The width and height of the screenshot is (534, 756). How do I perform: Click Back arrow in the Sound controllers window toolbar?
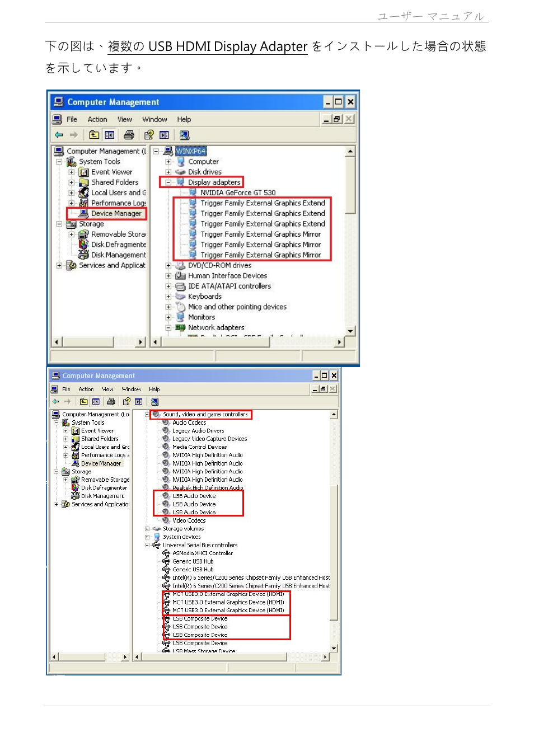coord(55,401)
